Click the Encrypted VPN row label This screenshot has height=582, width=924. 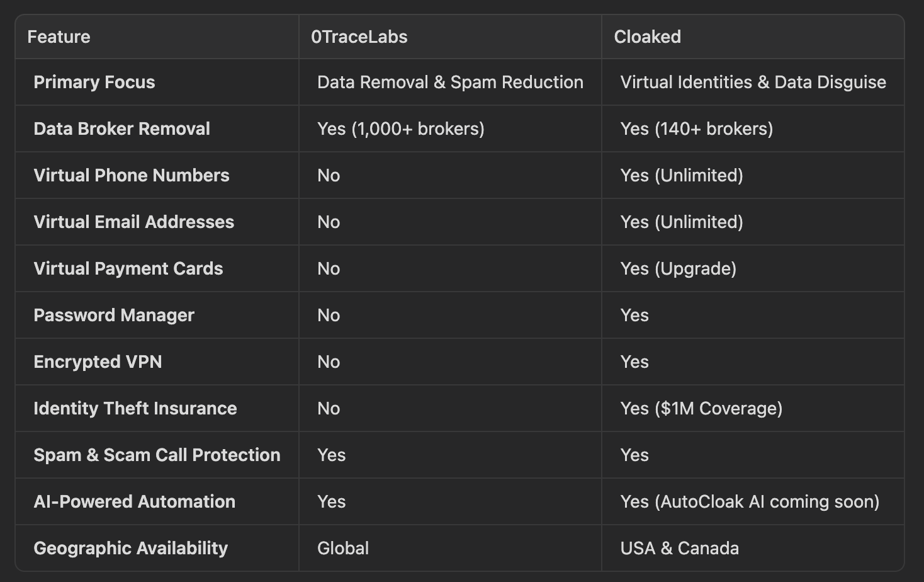98,362
